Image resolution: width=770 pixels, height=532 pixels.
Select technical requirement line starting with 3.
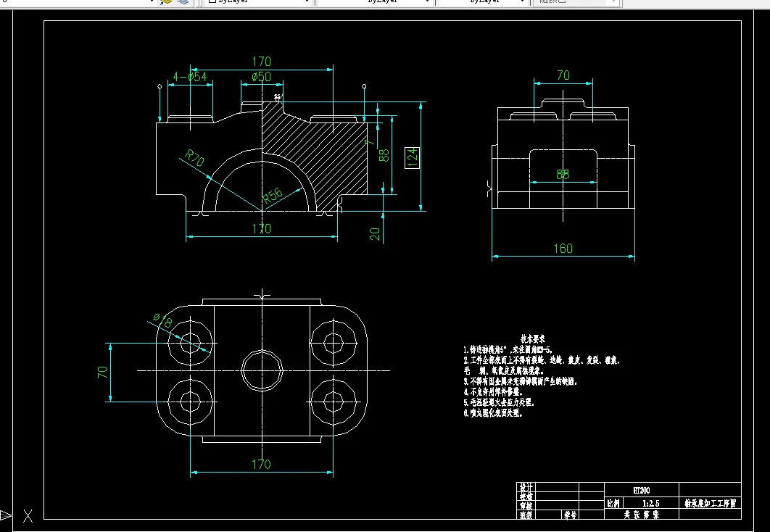click(521, 381)
